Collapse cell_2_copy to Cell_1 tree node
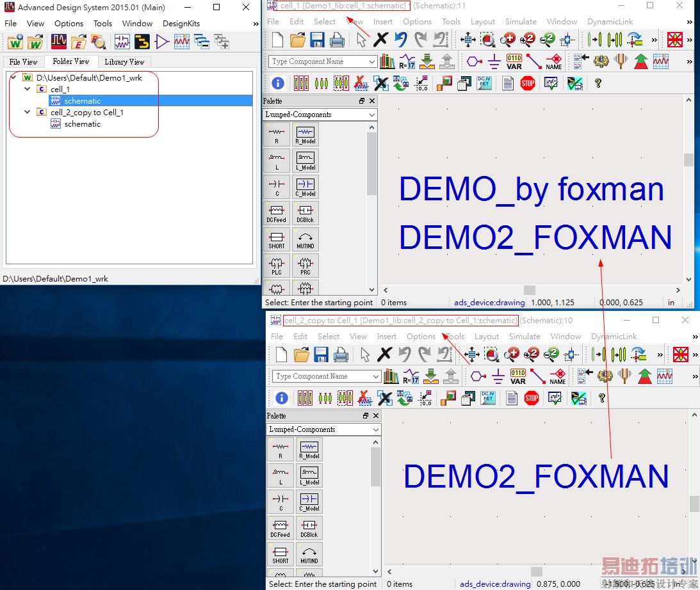This screenshot has width=700, height=590. 28,112
